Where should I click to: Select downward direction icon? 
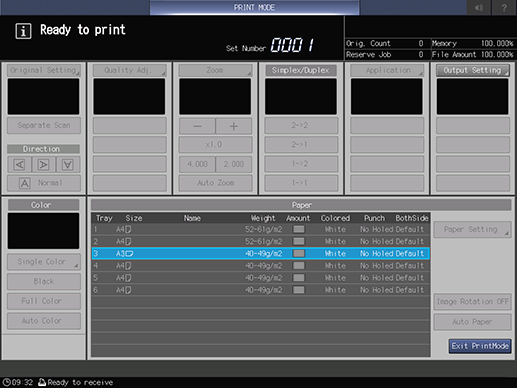(x=68, y=164)
